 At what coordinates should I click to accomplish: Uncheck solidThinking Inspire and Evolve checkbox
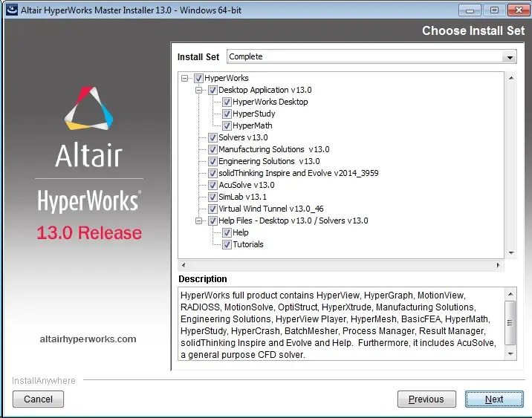click(x=213, y=173)
